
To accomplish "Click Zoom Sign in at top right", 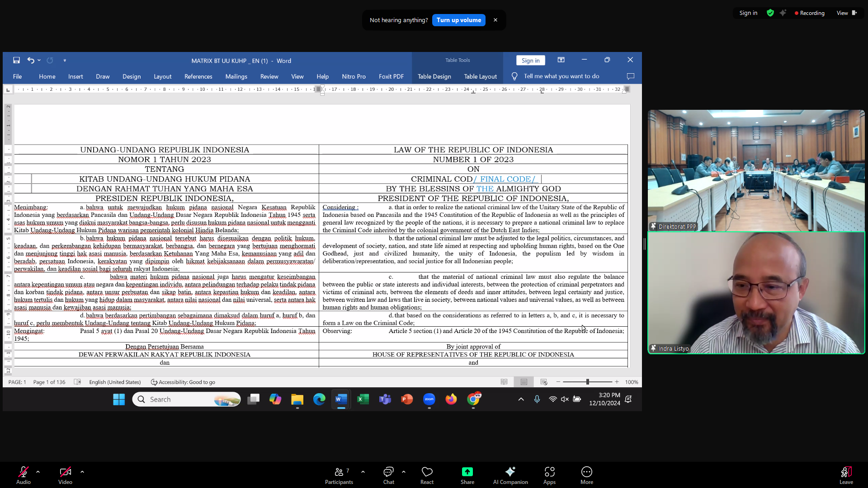I will tap(748, 13).
